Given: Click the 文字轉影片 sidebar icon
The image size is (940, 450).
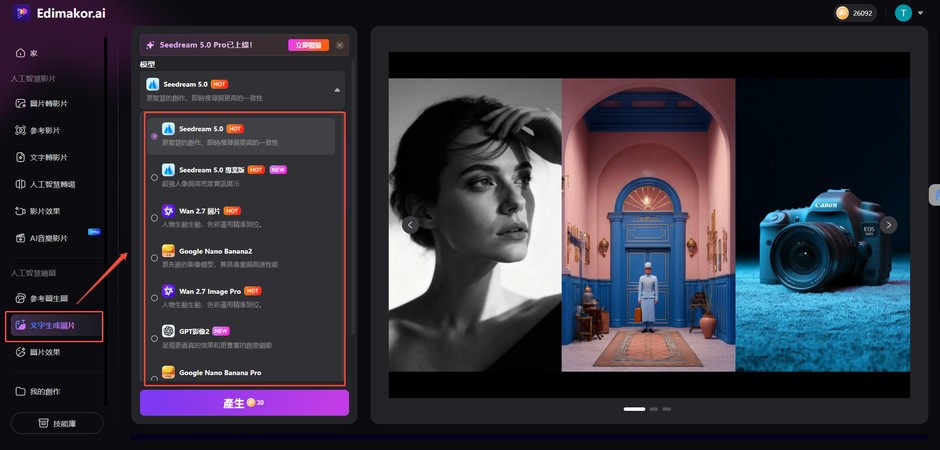Looking at the screenshot, I should click(21, 158).
